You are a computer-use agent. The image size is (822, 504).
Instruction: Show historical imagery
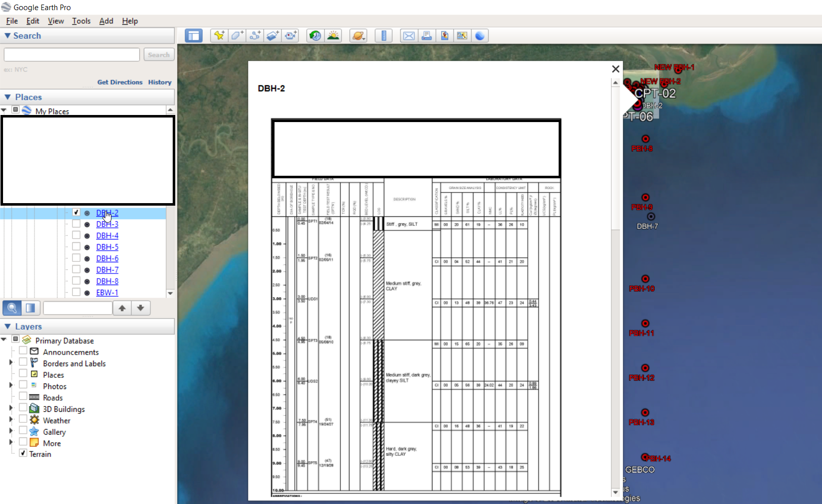pyautogui.click(x=315, y=35)
